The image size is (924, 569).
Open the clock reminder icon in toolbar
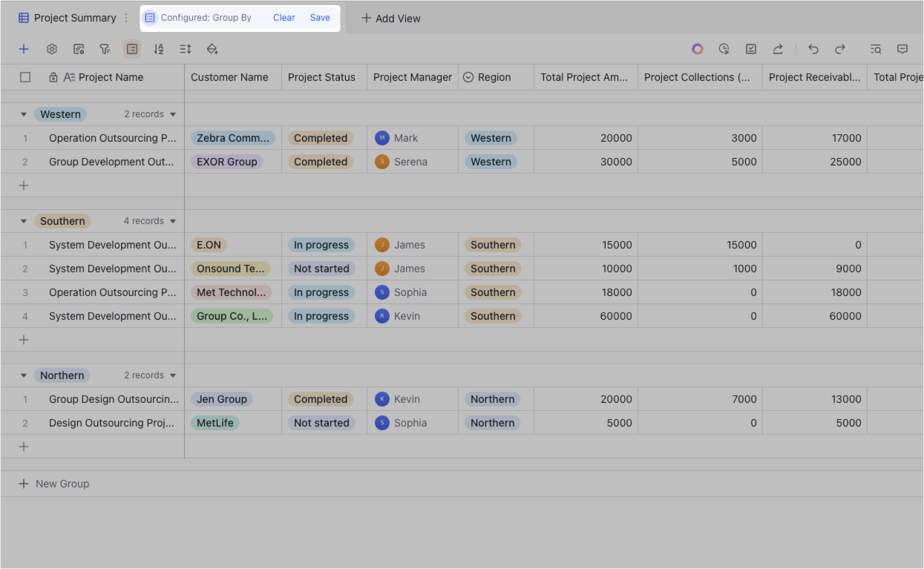pyautogui.click(x=724, y=49)
